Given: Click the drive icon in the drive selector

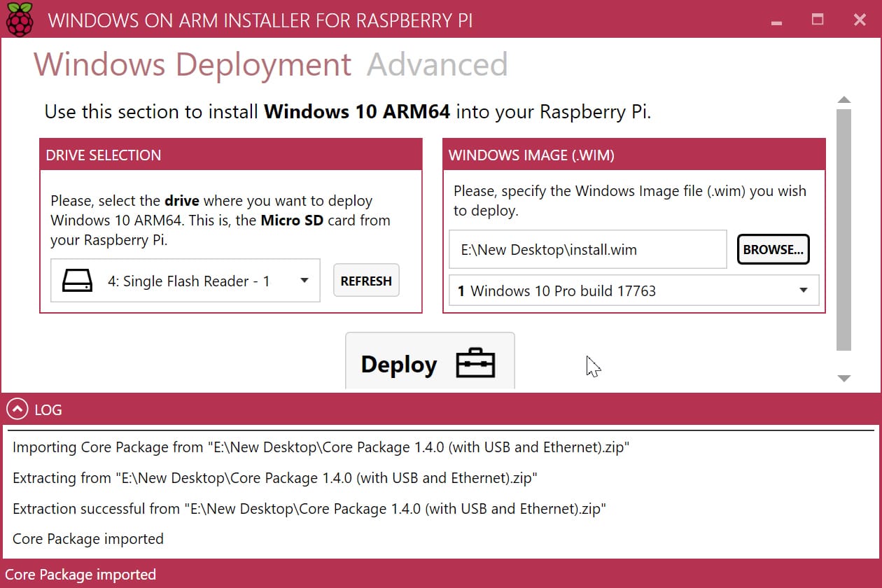Looking at the screenshot, I should click(77, 281).
